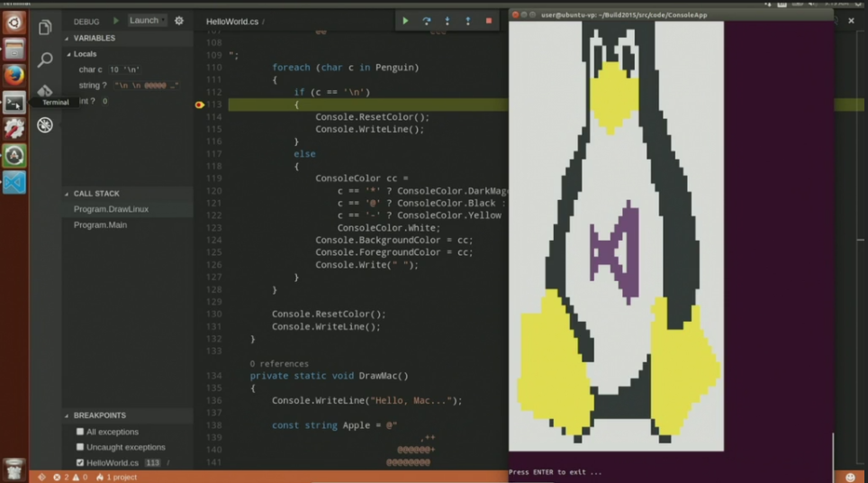Open Software Updater from the launcher

pyautogui.click(x=14, y=156)
